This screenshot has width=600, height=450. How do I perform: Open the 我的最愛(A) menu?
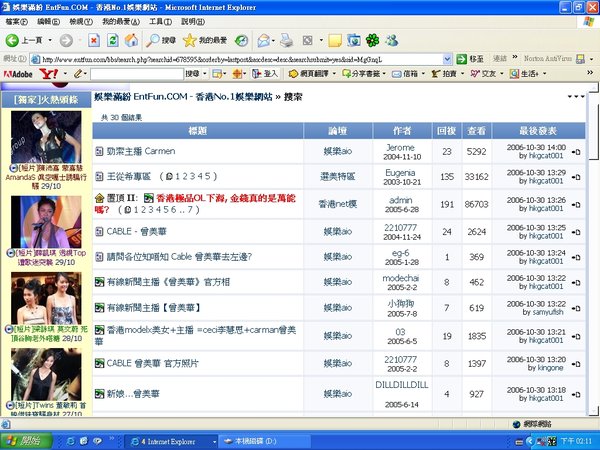tap(121, 22)
